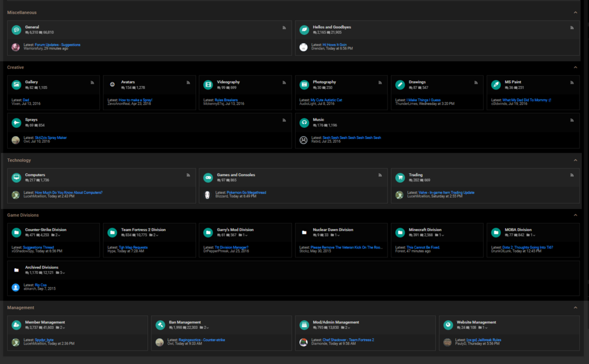
Task: Click the Team Fortress 2 Division folder icon
Action: tap(112, 233)
